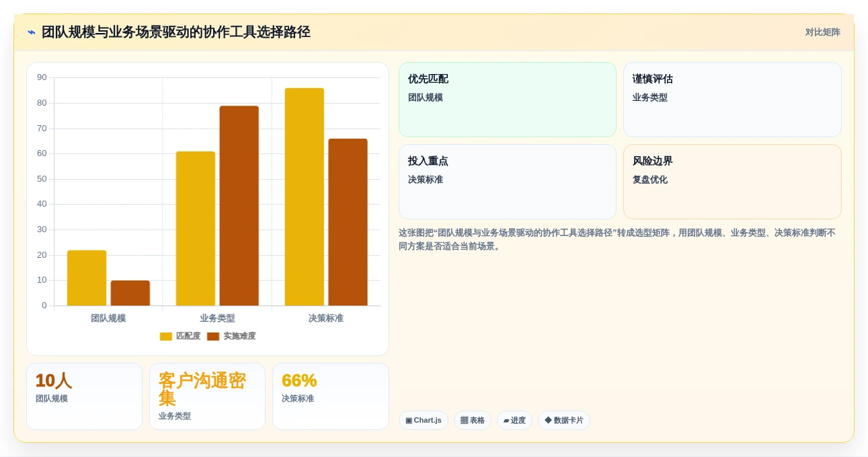This screenshot has height=457, width=868.
Task: Click the yellow 决策标准 匹配度 bar
Action: [x=305, y=197]
